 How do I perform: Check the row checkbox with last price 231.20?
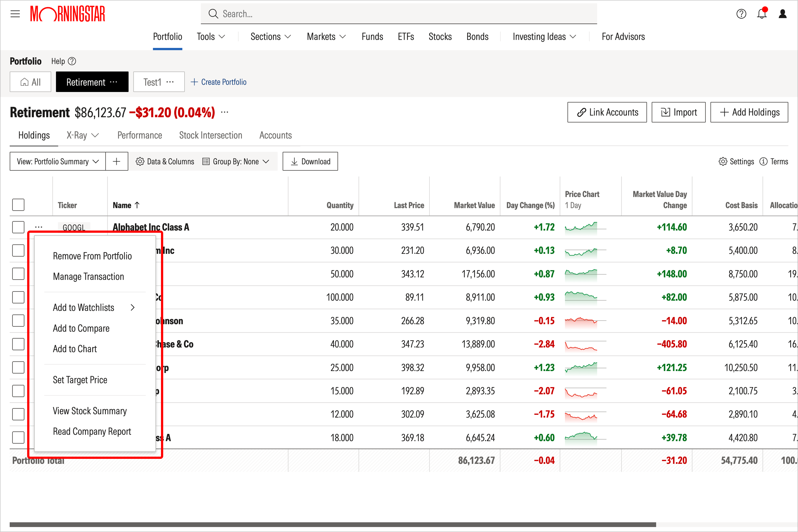click(18, 250)
